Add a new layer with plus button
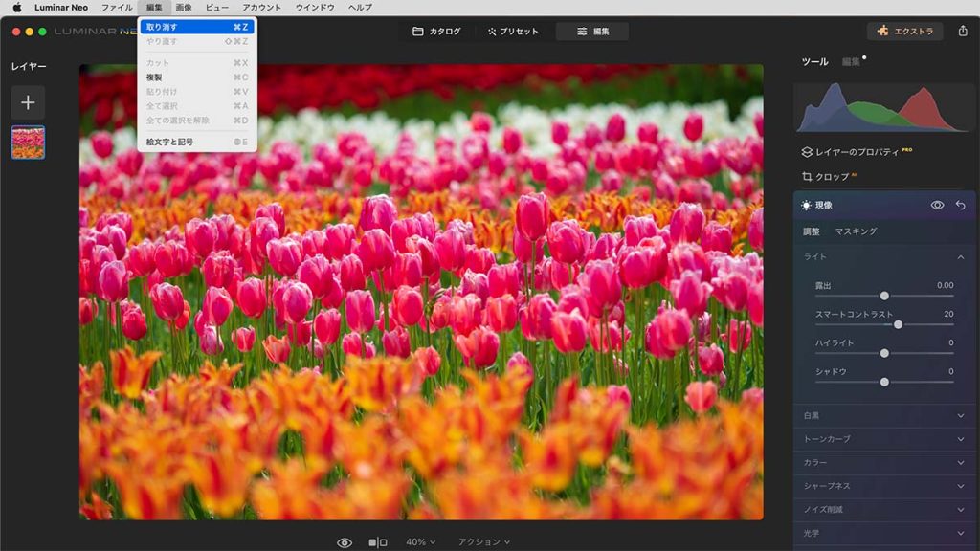This screenshot has width=980, height=551. 28,102
